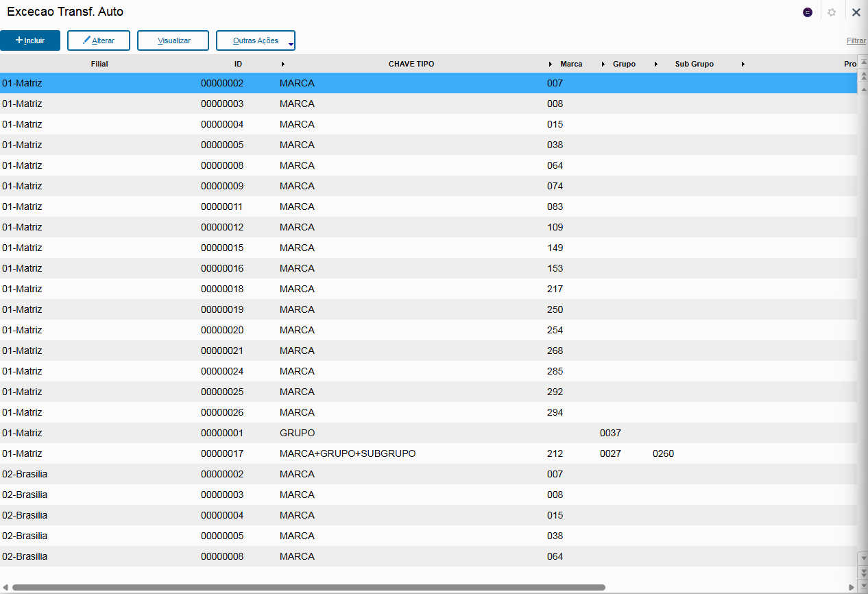The image size is (868, 594).
Task: Close the Excecao Transf. Auto window
Action: click(x=856, y=12)
